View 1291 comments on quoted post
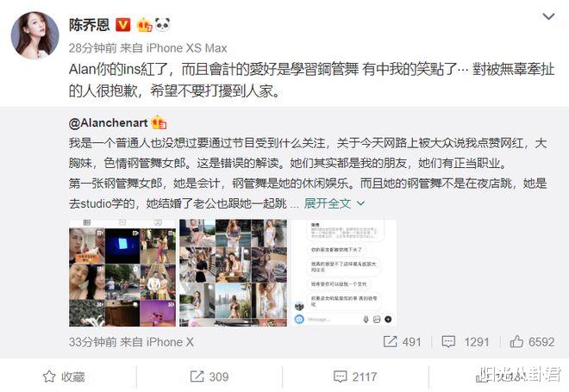The image size is (569, 392). 466,341
